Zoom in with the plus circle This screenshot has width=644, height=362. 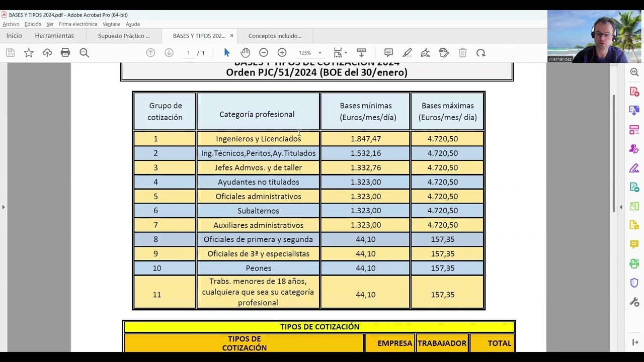pos(282,53)
